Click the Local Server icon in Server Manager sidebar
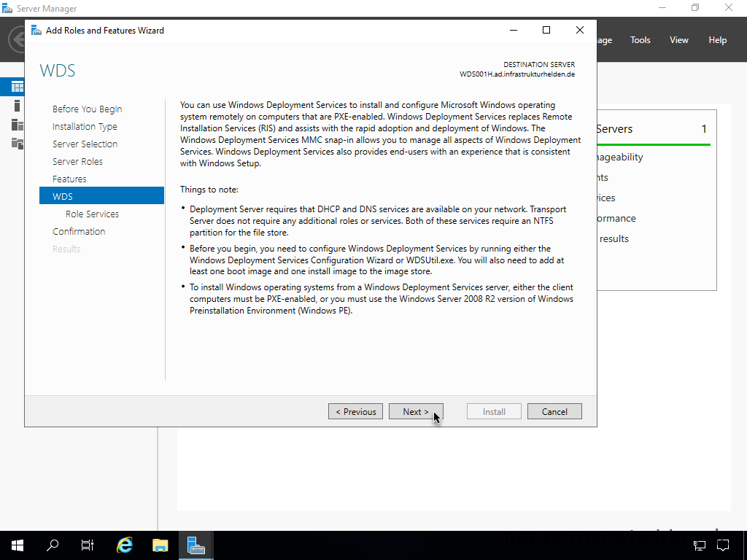 click(x=18, y=106)
